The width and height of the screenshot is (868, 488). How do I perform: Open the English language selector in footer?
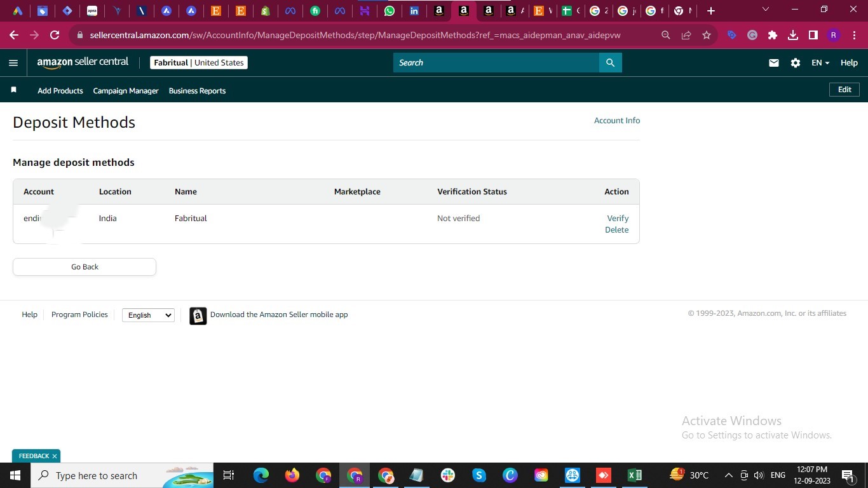pyautogui.click(x=148, y=315)
